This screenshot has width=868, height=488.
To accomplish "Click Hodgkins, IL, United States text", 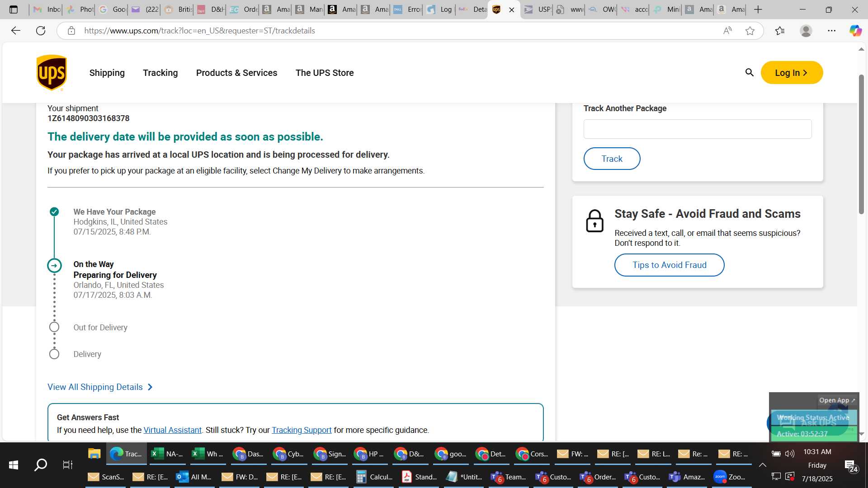I will pyautogui.click(x=120, y=222).
